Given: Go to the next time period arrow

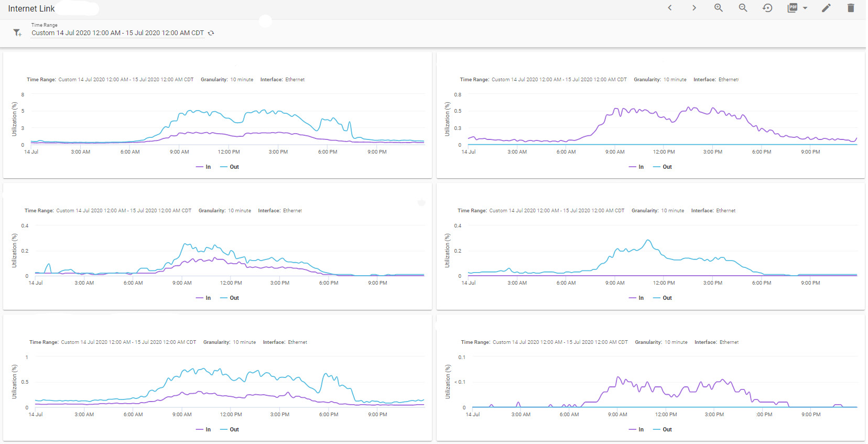Looking at the screenshot, I should point(694,8).
